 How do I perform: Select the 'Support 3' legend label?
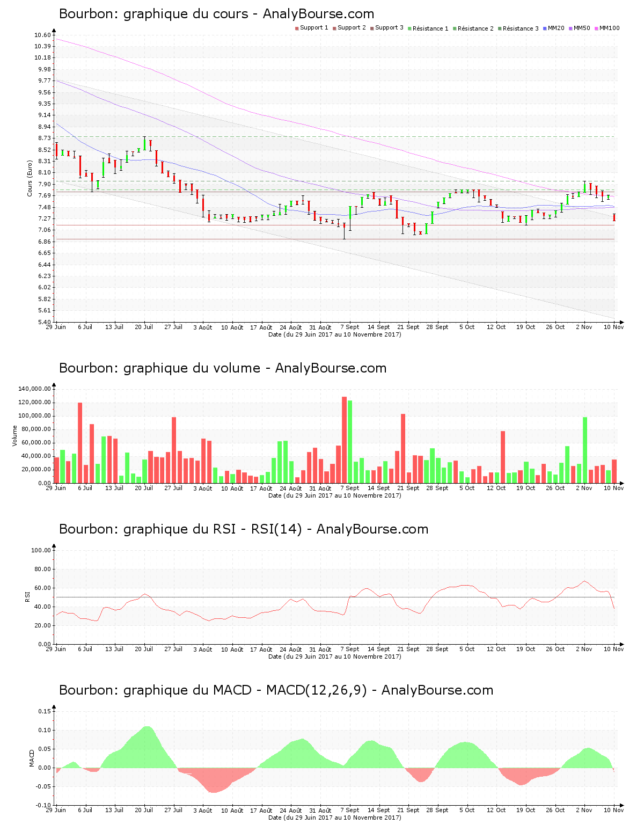pyautogui.click(x=389, y=28)
